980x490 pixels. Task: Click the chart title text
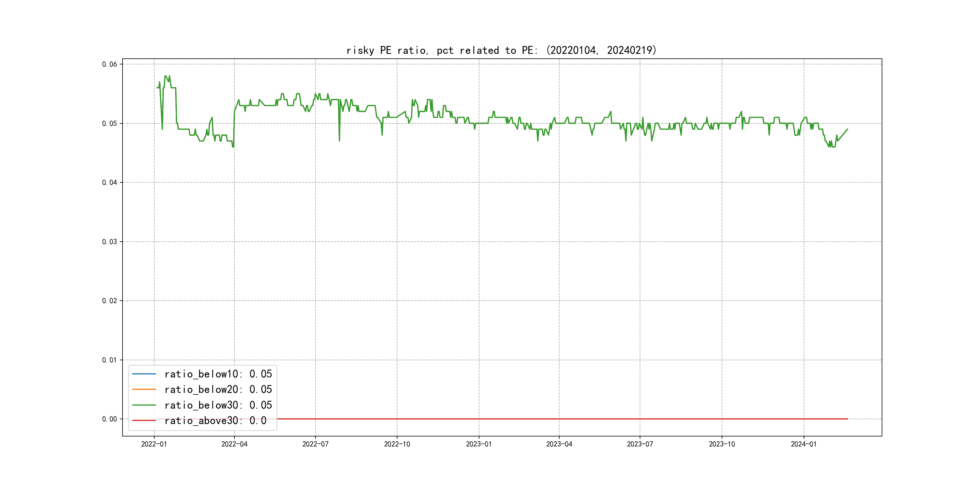coord(501,50)
